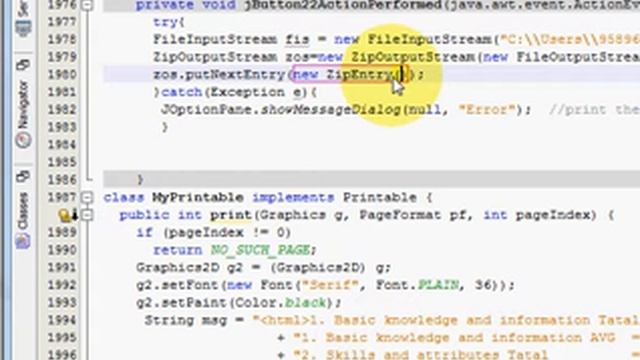This screenshot has width=640, height=360.
Task: Collapse the print method fold marker
Action: [87, 215]
